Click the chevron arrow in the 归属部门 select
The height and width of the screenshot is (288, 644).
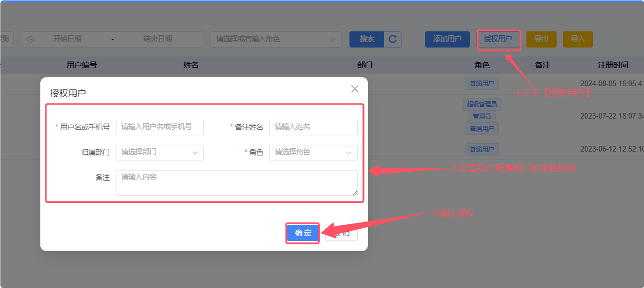point(195,153)
